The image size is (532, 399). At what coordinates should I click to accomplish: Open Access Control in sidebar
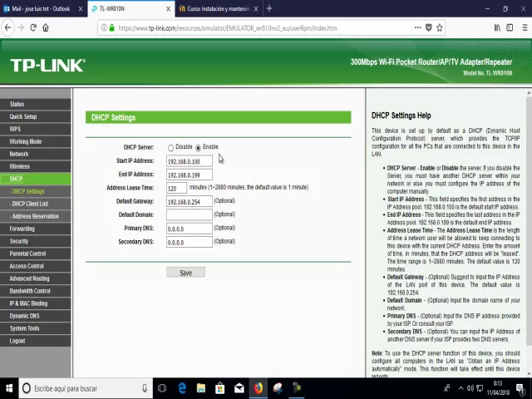tap(36, 266)
